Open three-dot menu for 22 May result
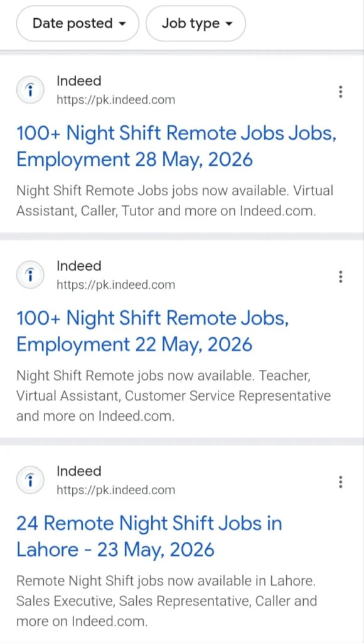The image size is (364, 643). click(x=341, y=276)
